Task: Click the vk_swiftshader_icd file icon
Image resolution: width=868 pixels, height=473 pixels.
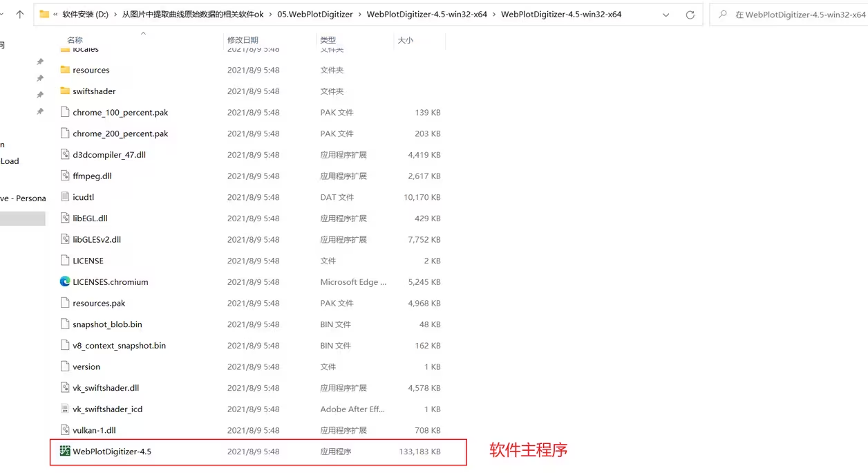Action: coord(65,409)
